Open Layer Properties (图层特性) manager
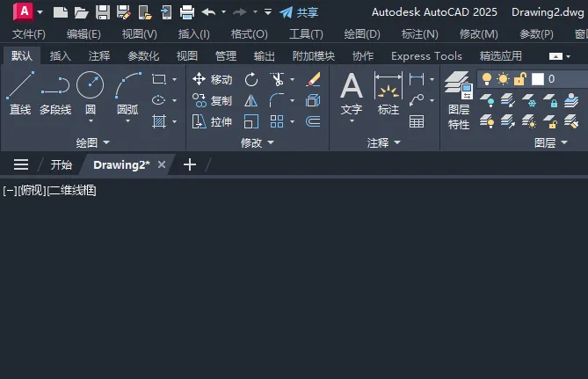 point(459,100)
